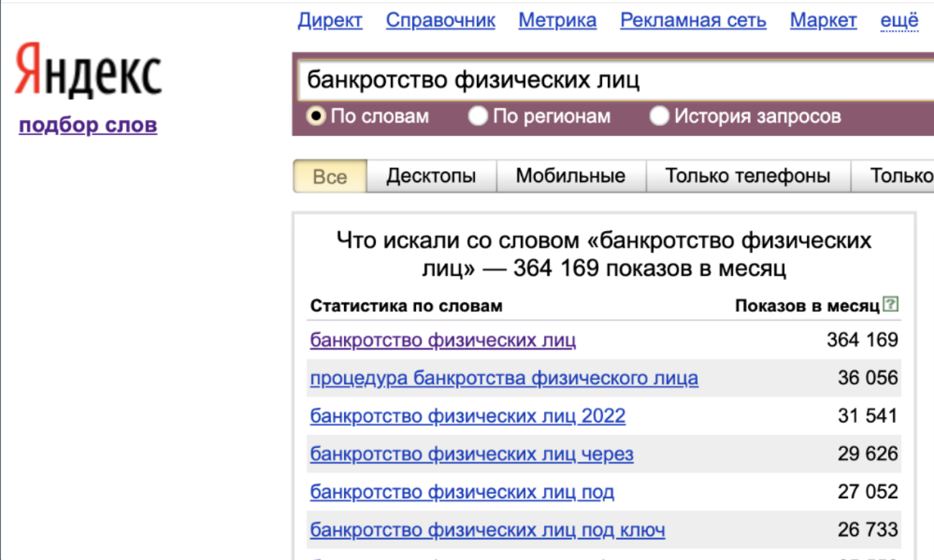The height and width of the screenshot is (560, 934).
Task: Open the "Директ" link
Action: (330, 21)
